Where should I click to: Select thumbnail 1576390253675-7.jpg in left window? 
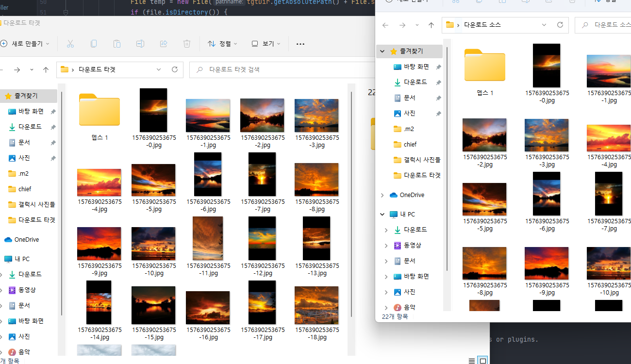coord(262,174)
